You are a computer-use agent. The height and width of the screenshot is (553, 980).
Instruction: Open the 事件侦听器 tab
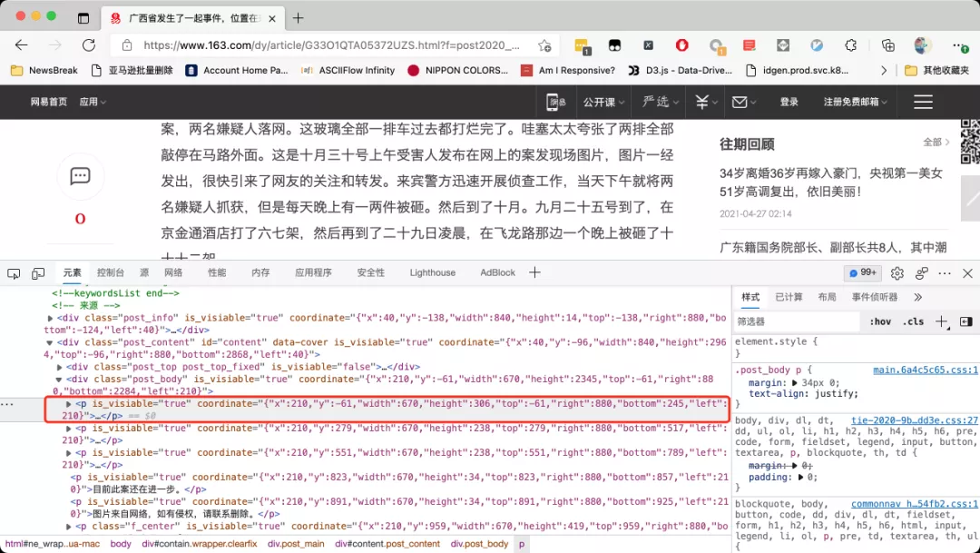click(875, 297)
